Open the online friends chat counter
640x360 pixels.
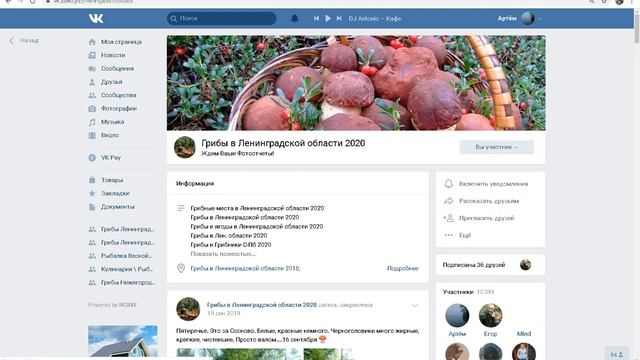pyautogui.click(x=616, y=355)
